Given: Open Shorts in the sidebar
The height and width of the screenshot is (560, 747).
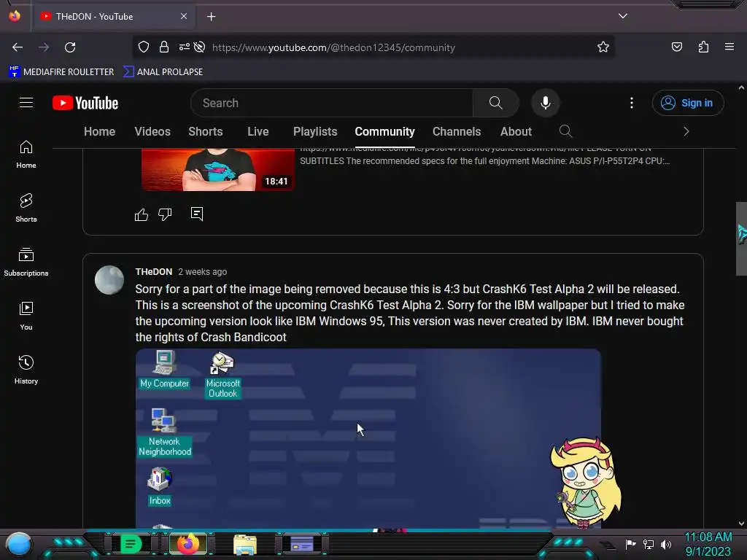Looking at the screenshot, I should pos(26,209).
